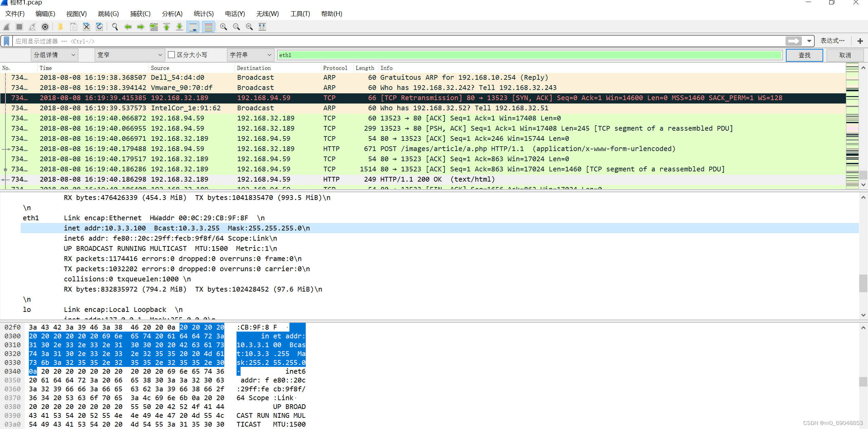Open the 视图(V) menu
The width and height of the screenshot is (868, 429).
pyautogui.click(x=76, y=14)
